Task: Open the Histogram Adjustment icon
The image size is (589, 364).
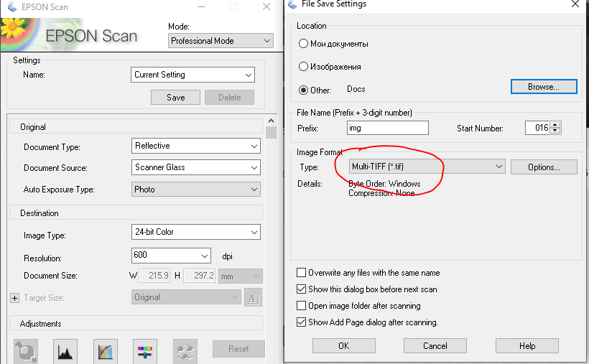Action: click(65, 351)
